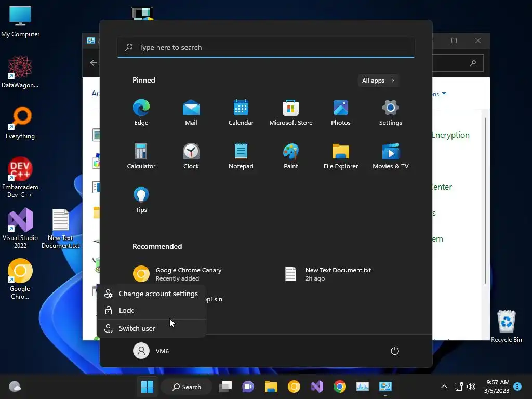
Task: Open the weather widget on taskbar
Action: [15, 387]
